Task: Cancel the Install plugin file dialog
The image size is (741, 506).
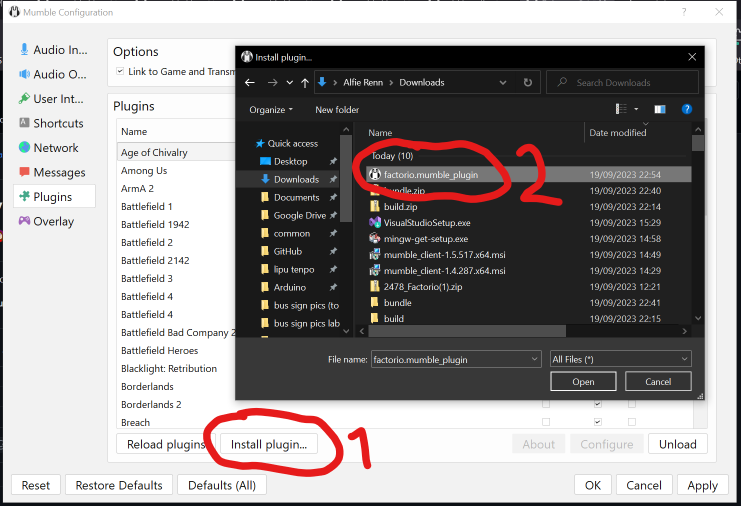Action: 658,381
